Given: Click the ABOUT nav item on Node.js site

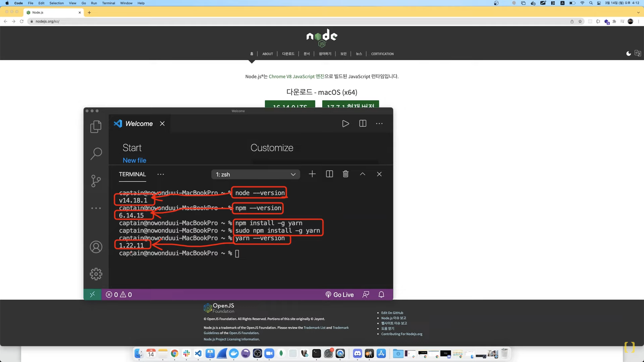Looking at the screenshot, I should tap(268, 54).
